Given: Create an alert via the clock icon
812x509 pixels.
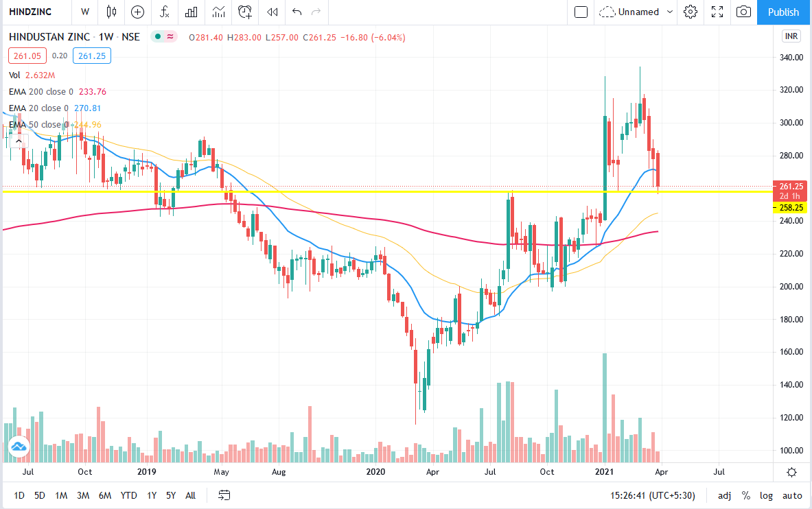Looking at the screenshot, I should [x=244, y=12].
